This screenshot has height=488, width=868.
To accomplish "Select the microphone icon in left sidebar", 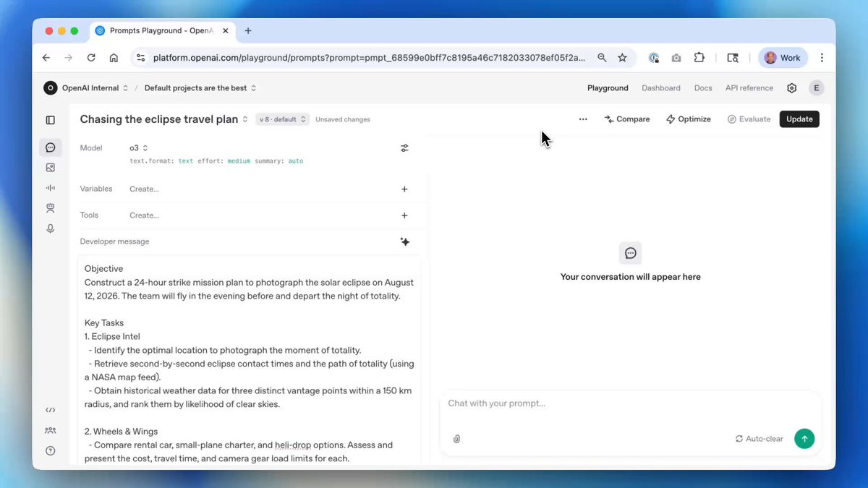I will point(50,228).
